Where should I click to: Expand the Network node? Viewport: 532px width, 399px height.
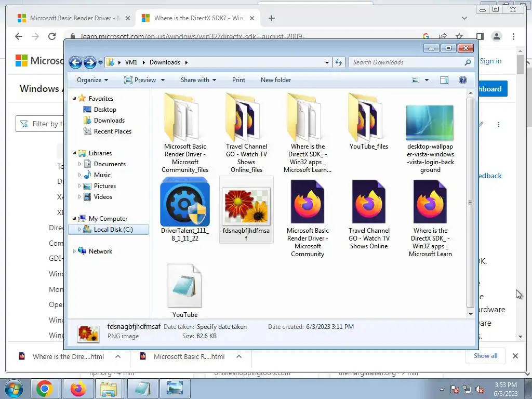pyautogui.click(x=74, y=251)
